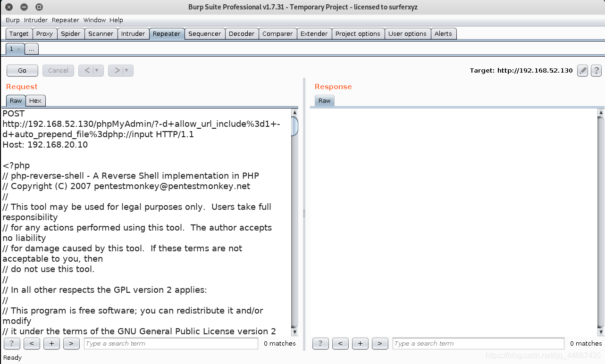The image size is (605, 364).
Task: Click the request scrollbar down arrow
Action: (x=294, y=332)
